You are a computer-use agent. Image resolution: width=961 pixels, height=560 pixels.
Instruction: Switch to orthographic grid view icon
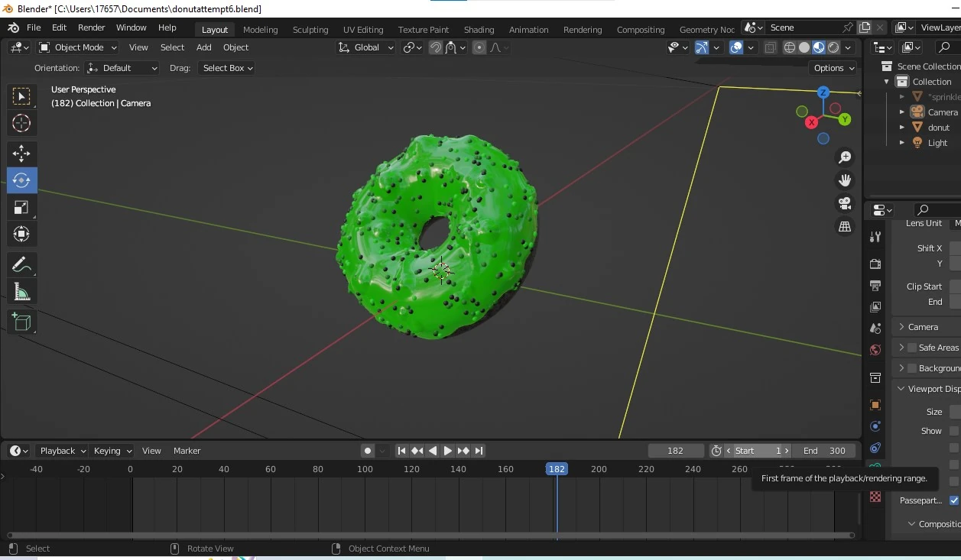pyautogui.click(x=845, y=227)
